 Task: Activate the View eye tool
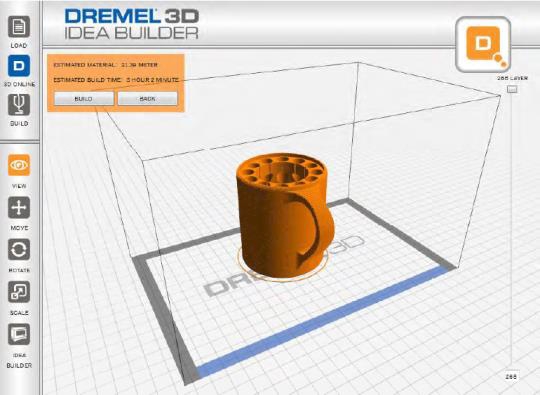point(19,165)
